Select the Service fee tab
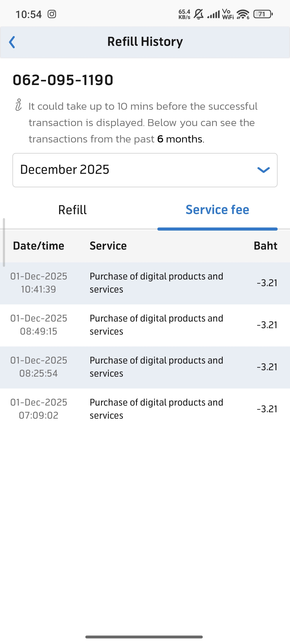Viewport: 290px width, 644px height. (217, 210)
